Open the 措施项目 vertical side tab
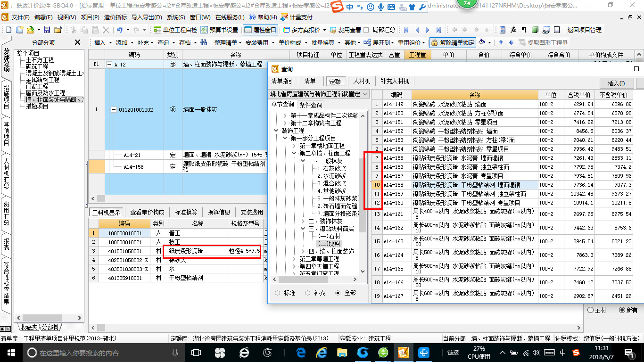Viewport: 644px width, 362px height. 6,97
